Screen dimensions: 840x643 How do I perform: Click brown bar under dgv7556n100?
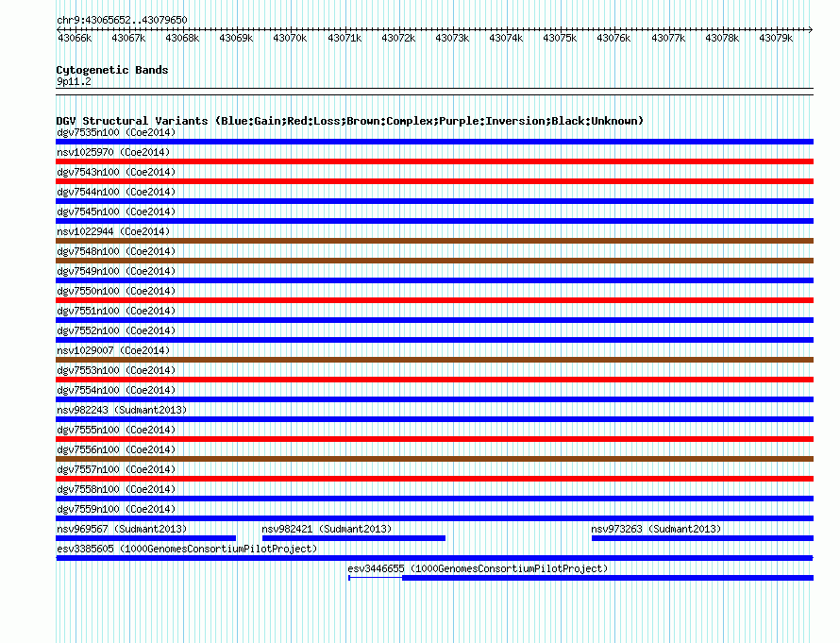tap(434, 459)
